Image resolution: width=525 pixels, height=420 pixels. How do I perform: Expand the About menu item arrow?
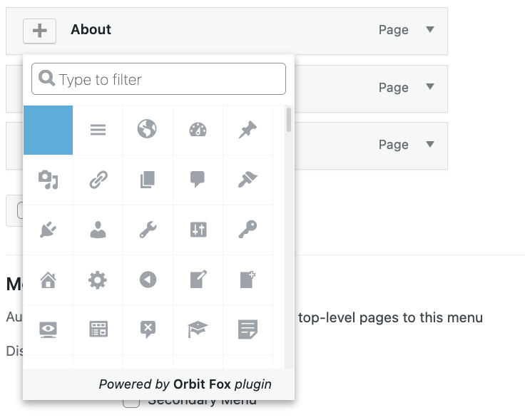coord(429,30)
